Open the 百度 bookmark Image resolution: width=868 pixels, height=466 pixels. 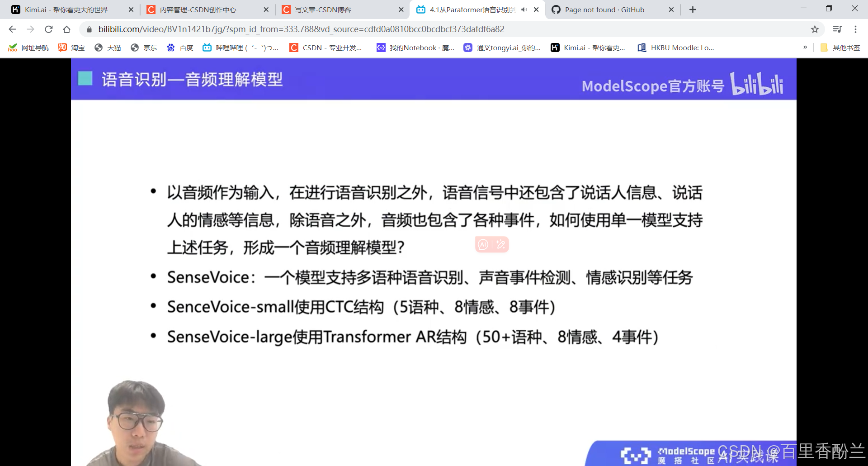pyautogui.click(x=180, y=48)
